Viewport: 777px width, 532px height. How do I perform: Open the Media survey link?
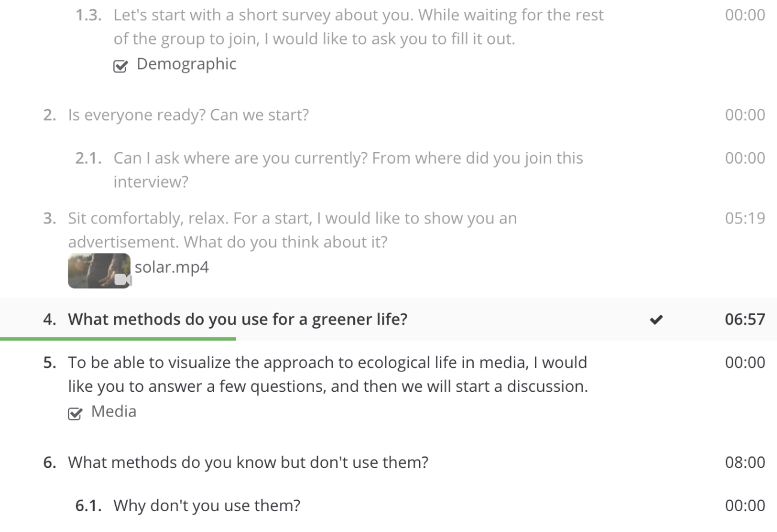[114, 412]
